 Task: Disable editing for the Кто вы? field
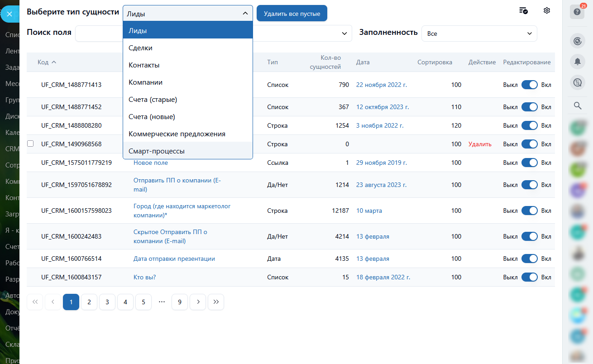point(529,277)
